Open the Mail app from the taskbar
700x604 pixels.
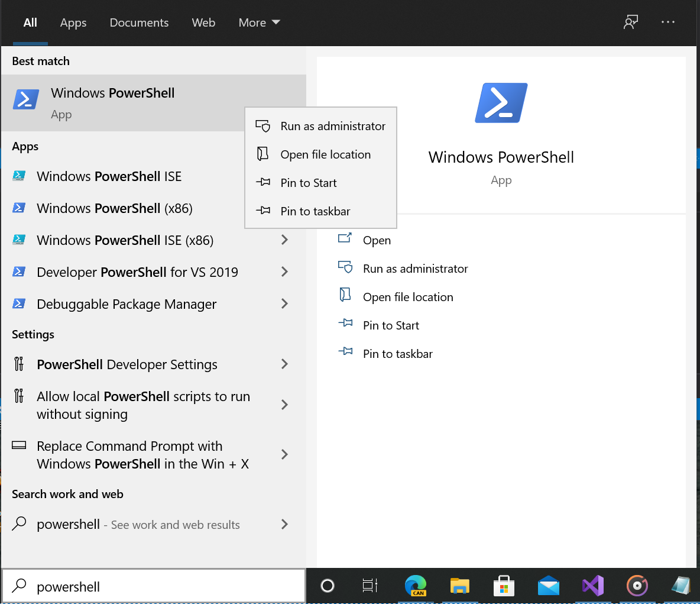pyautogui.click(x=549, y=586)
